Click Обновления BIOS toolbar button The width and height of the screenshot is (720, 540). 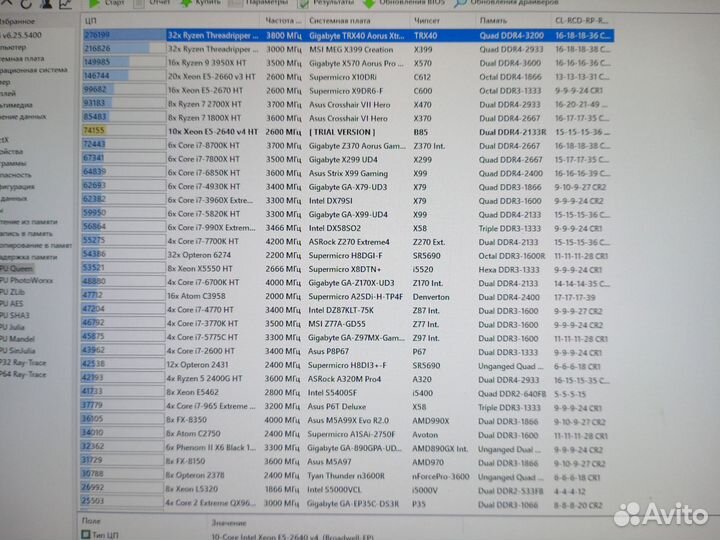pos(404,3)
